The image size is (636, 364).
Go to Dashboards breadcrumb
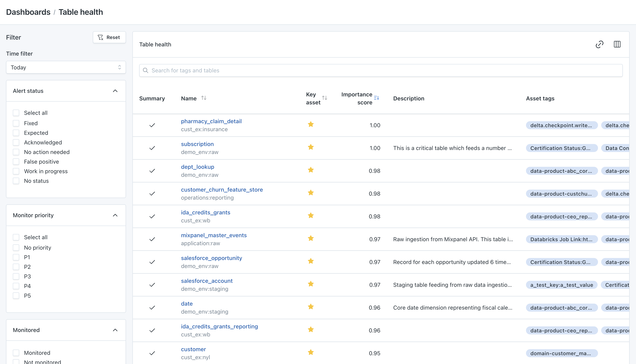(x=28, y=12)
